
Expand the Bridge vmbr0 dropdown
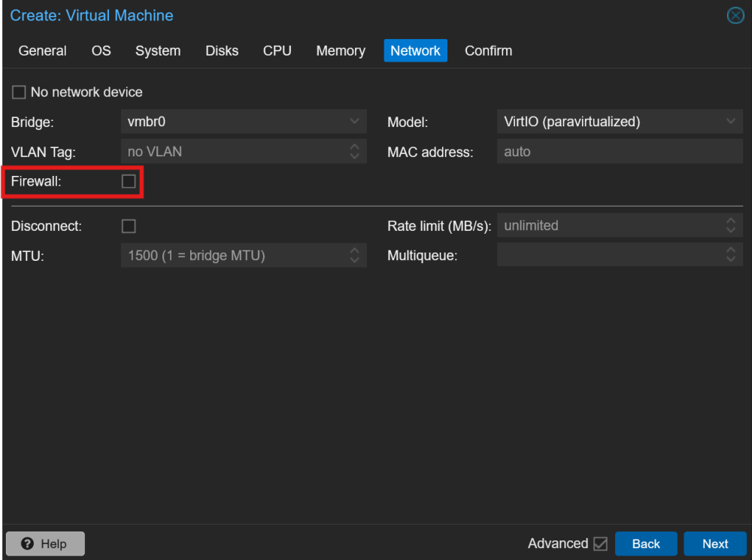pyautogui.click(x=354, y=121)
